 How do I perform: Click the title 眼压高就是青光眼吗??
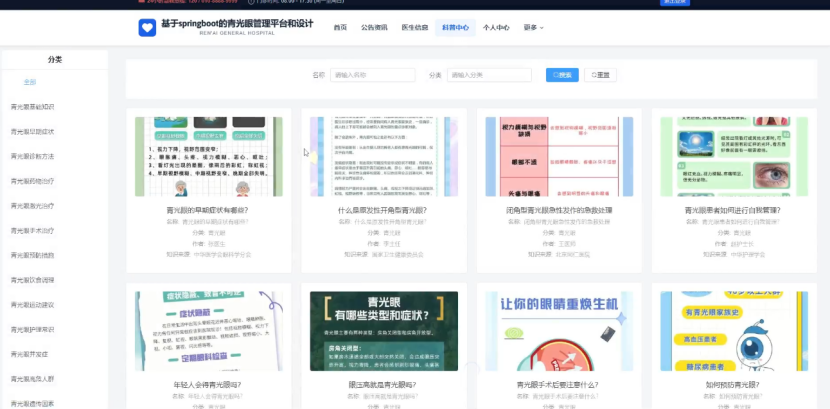pyautogui.click(x=383, y=385)
